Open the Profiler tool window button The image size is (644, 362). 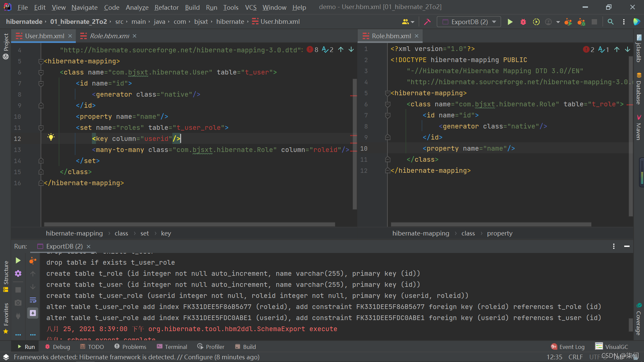point(211,347)
